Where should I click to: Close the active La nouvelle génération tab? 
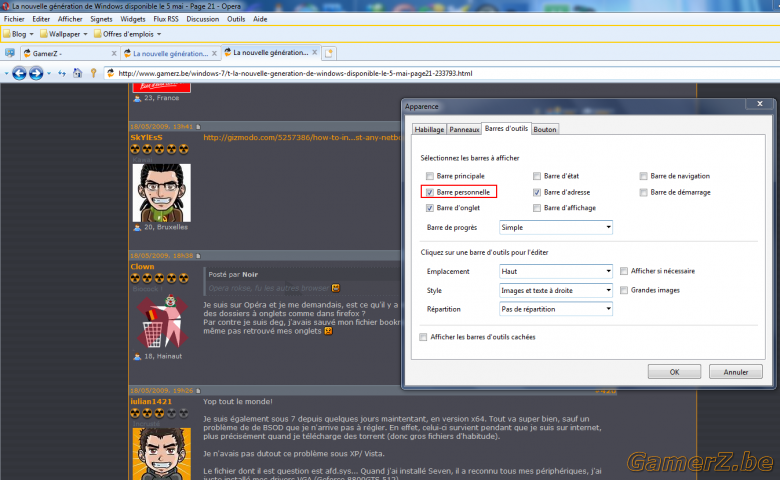pyautogui.click(x=314, y=52)
